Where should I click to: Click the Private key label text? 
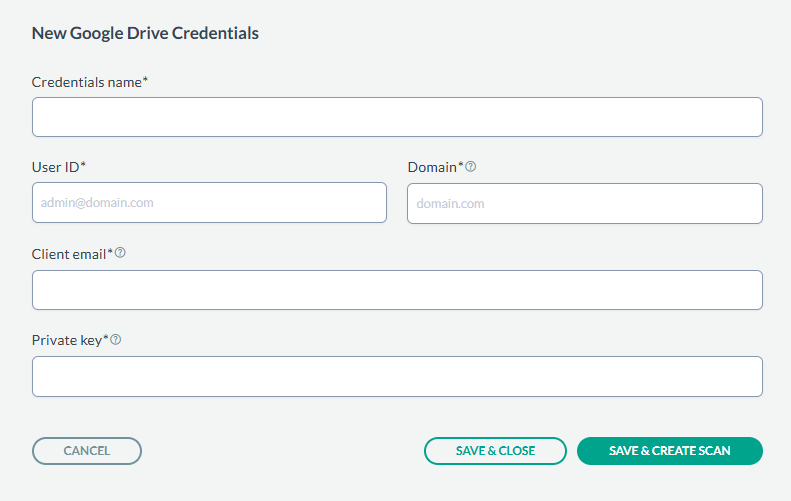pos(69,340)
